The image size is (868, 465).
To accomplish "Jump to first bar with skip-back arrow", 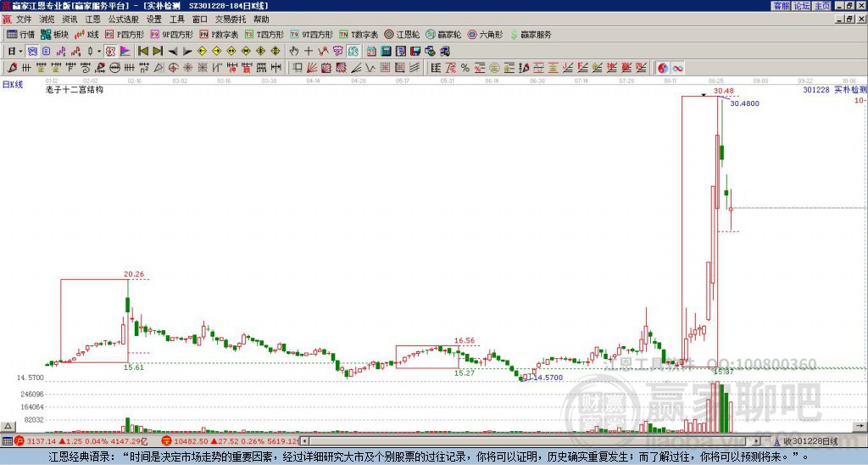I will pyautogui.click(x=142, y=51).
